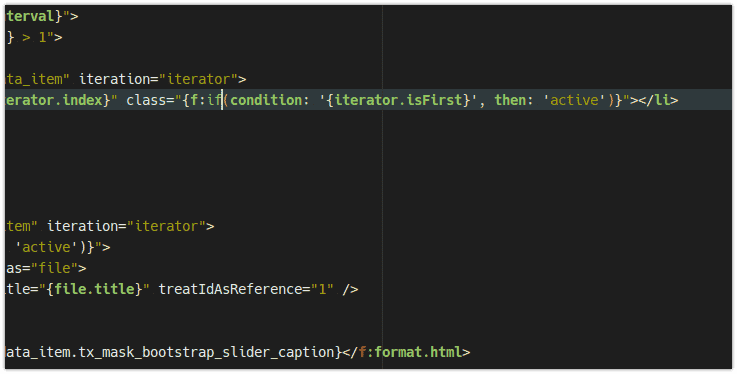Image resolution: width=737 pixels, height=374 pixels.
Task: Click the closing f:format.html tag
Action: 406,352
